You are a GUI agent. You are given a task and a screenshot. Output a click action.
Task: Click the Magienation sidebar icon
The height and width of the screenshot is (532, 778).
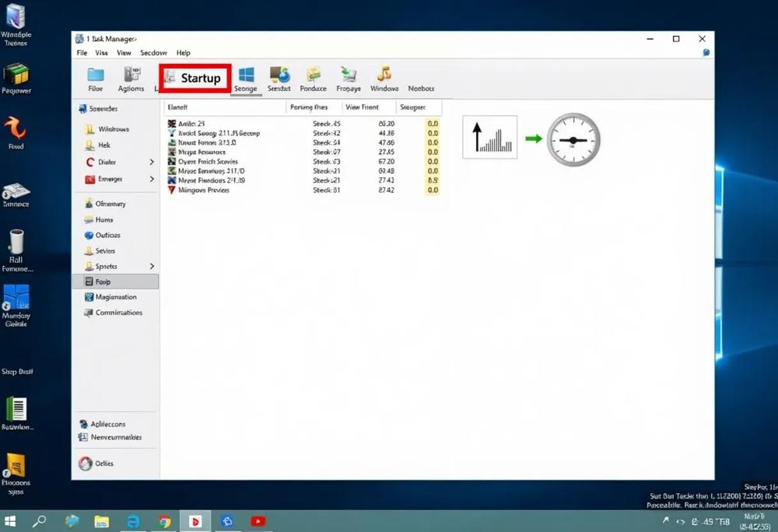(x=89, y=297)
